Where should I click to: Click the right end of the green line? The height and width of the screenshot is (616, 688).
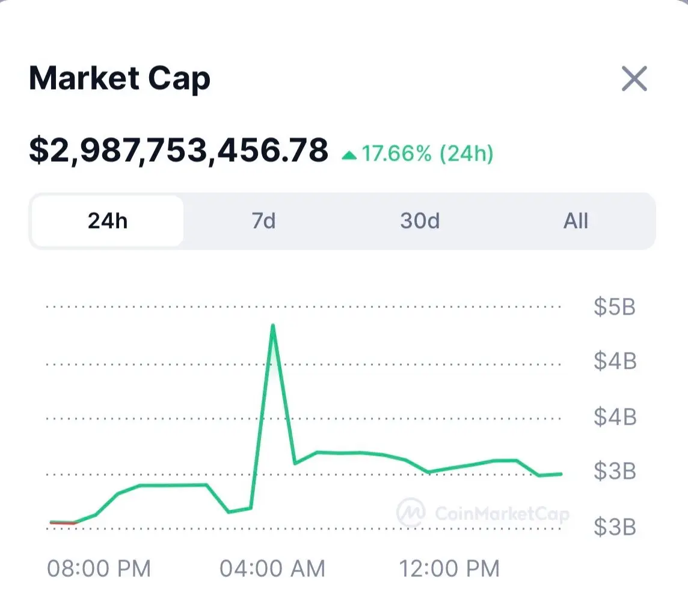point(561,474)
